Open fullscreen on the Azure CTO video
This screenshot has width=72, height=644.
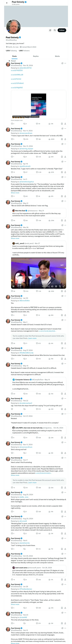coord(64,286)
